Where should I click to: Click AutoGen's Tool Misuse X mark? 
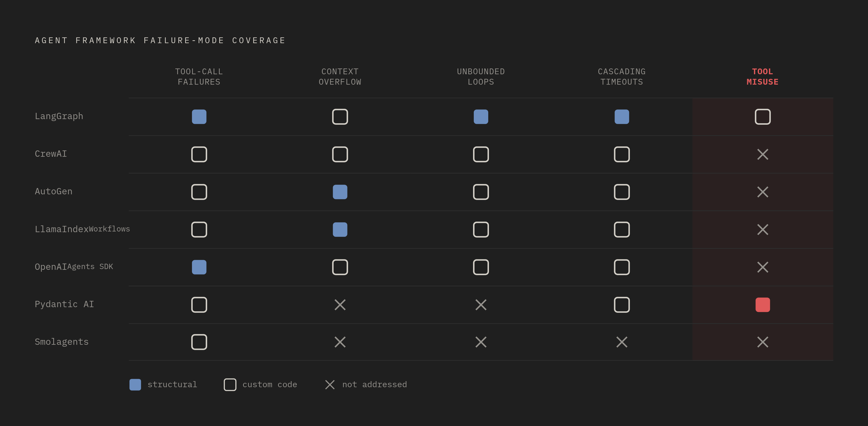coord(763,192)
